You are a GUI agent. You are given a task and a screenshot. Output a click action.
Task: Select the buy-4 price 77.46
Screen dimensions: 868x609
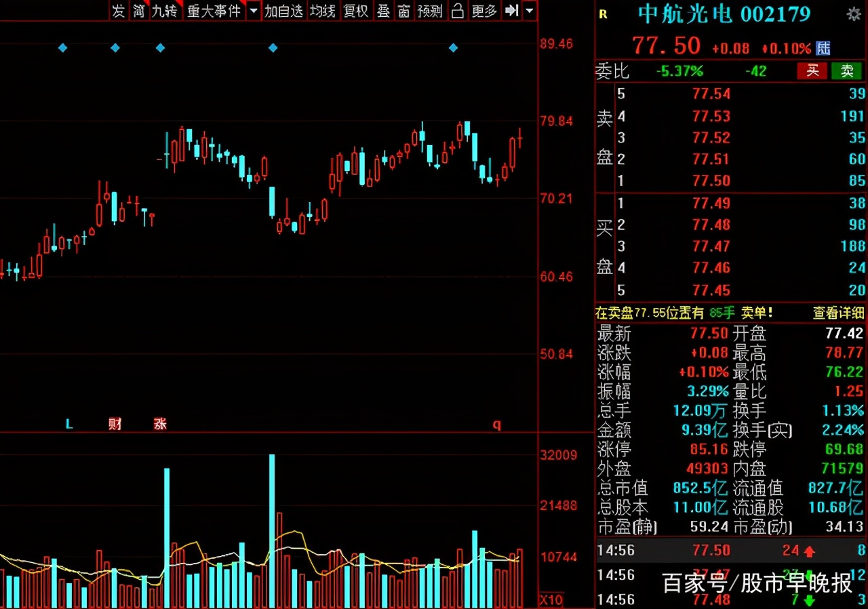pos(711,268)
